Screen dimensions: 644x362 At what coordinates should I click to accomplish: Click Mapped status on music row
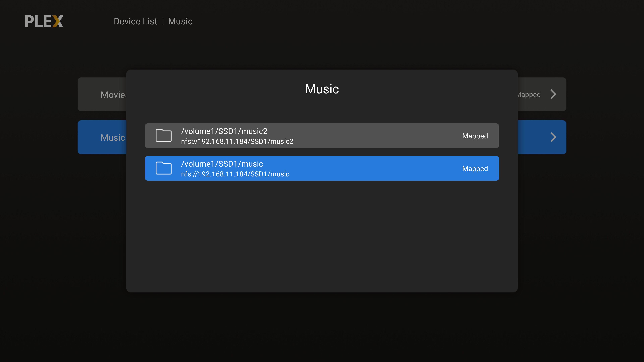coord(475,169)
